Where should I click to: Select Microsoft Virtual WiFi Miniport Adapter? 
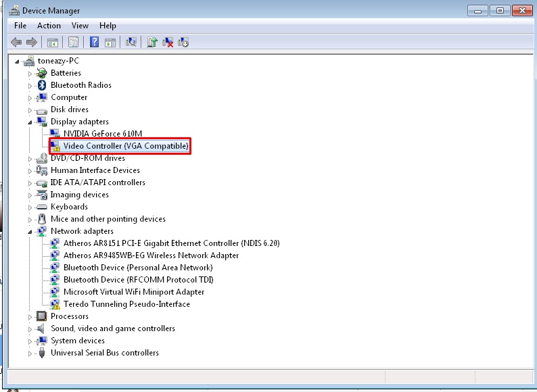click(x=134, y=292)
